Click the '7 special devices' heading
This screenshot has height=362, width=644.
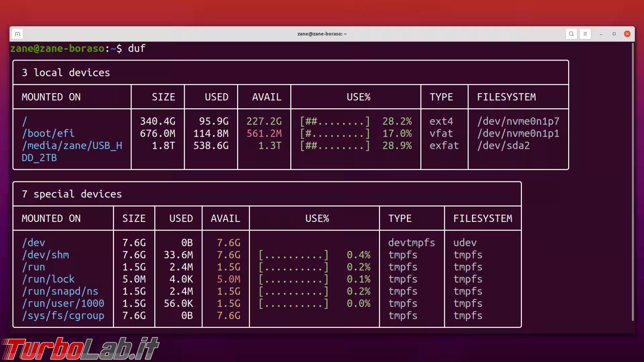click(x=71, y=194)
